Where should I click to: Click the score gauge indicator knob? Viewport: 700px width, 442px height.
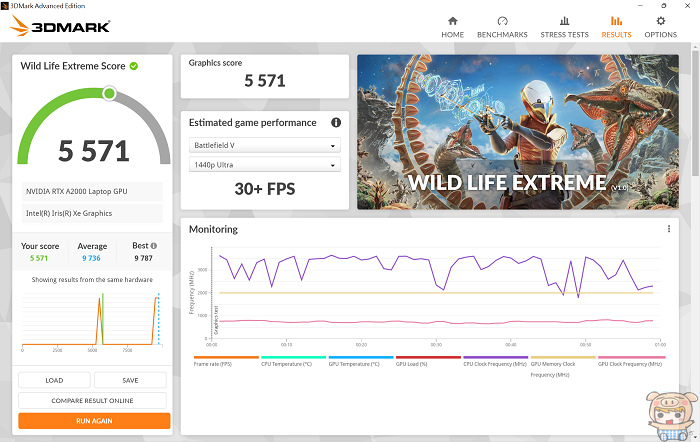click(x=109, y=94)
